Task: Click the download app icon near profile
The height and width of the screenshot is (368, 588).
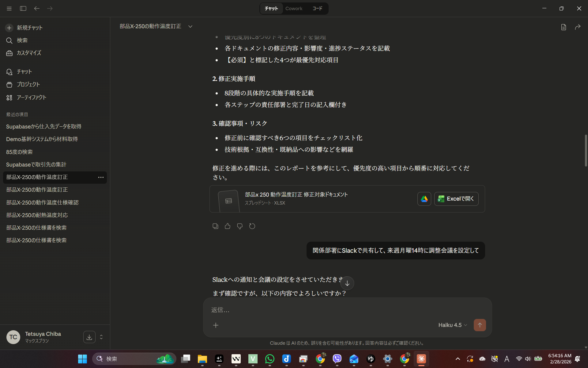Action: coord(89,337)
